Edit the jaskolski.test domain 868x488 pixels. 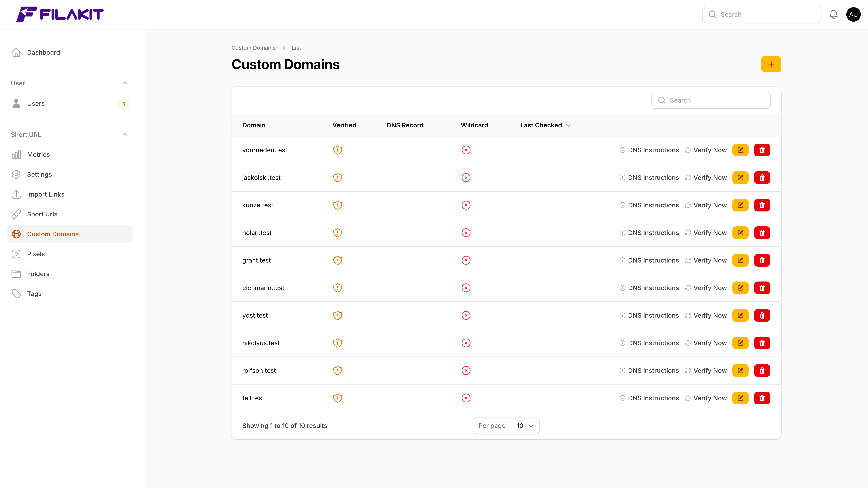coord(740,177)
